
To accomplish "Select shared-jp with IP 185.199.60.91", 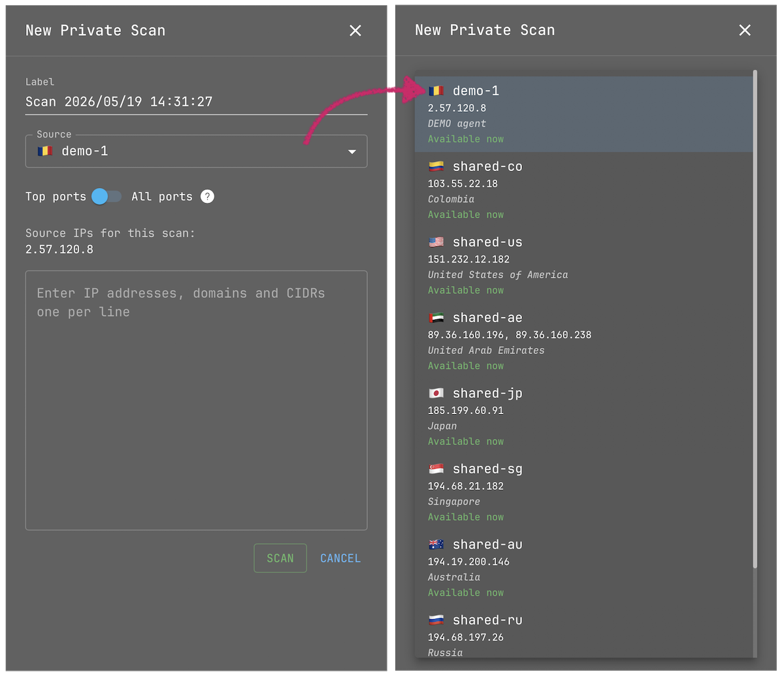I will pos(584,417).
